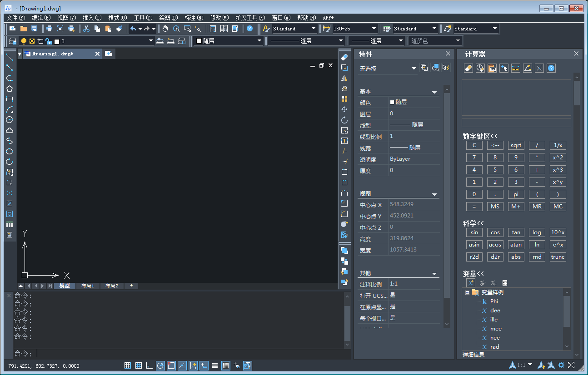This screenshot has height=375, width=588.
Task: Toggle grid display in status bar
Action: click(x=138, y=365)
